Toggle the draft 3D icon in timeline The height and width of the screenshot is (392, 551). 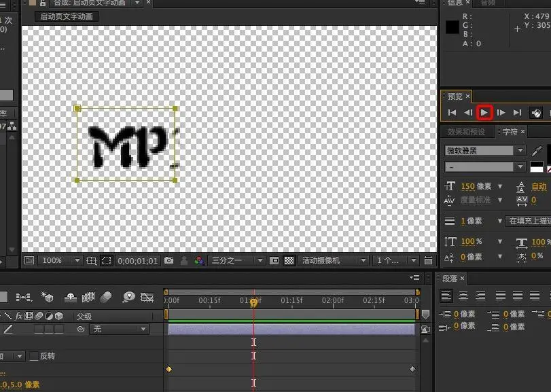(47, 297)
